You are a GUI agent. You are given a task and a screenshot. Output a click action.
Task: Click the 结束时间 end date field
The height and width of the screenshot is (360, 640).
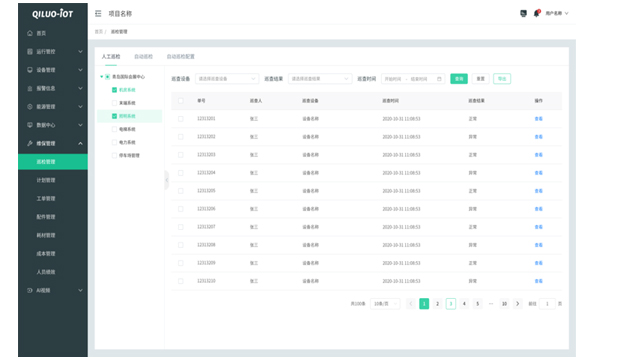click(x=419, y=79)
